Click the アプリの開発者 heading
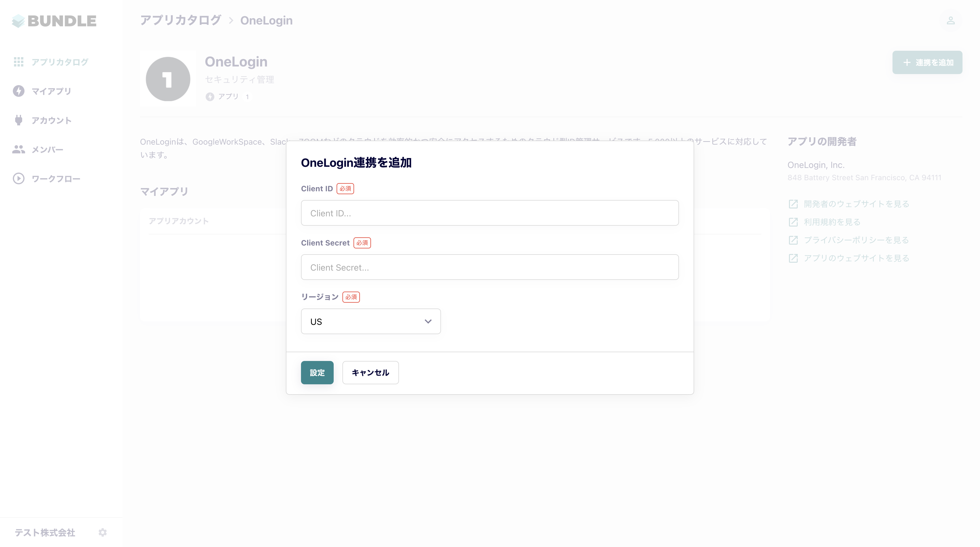The image size is (980, 547). coord(822,141)
